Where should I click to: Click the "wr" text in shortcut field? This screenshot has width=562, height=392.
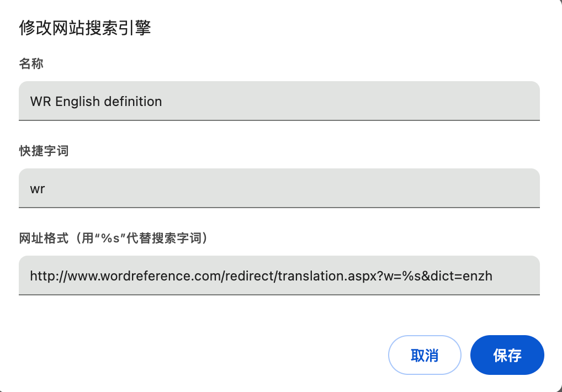(38, 189)
